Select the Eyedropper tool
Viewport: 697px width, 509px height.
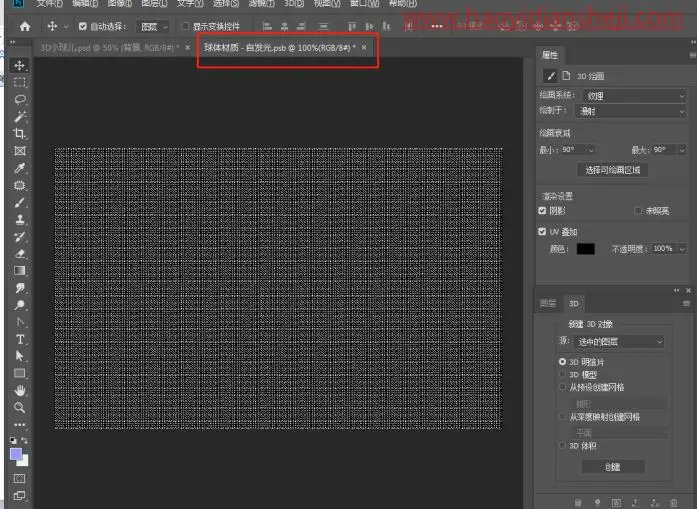20,168
